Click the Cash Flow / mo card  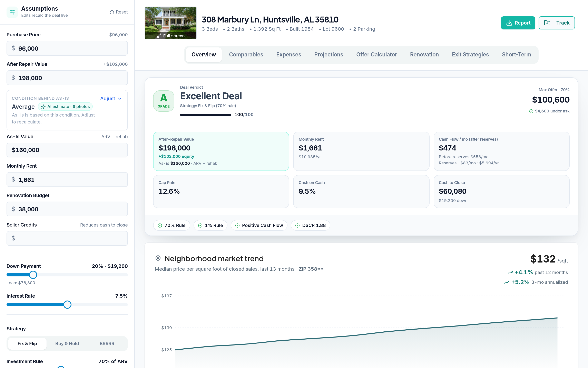tap(501, 151)
